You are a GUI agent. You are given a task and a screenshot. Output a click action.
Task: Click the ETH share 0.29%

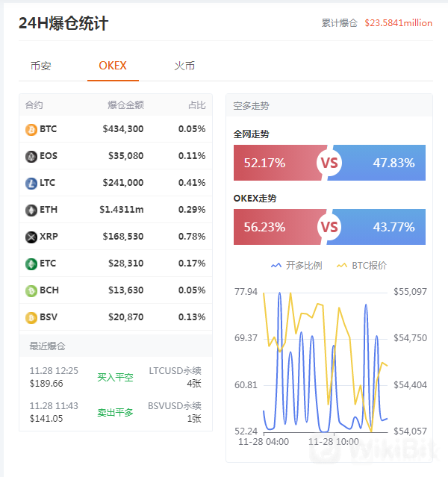(x=192, y=210)
